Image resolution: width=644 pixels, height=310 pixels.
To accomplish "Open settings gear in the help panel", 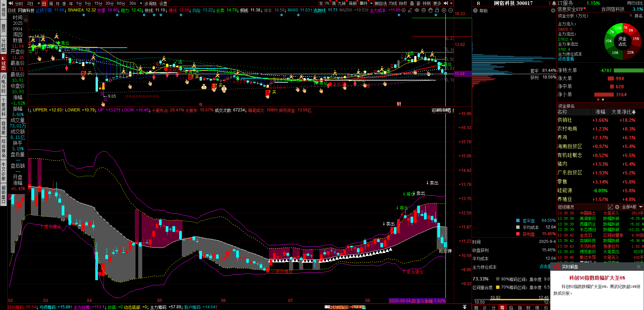I will coord(553,11).
